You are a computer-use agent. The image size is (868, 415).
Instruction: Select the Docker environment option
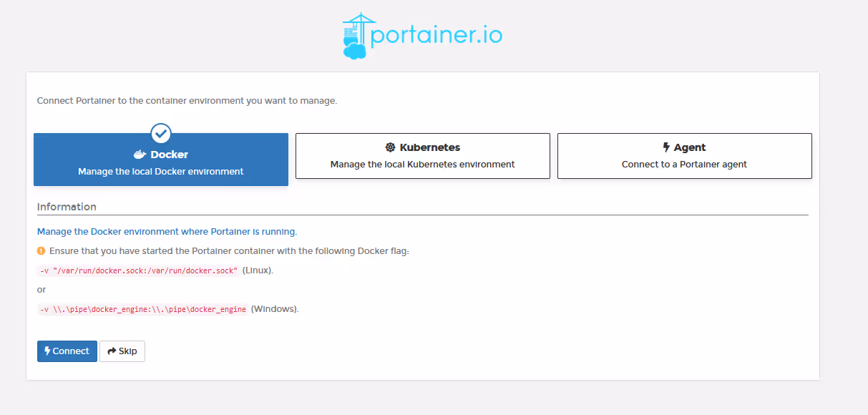point(161,160)
